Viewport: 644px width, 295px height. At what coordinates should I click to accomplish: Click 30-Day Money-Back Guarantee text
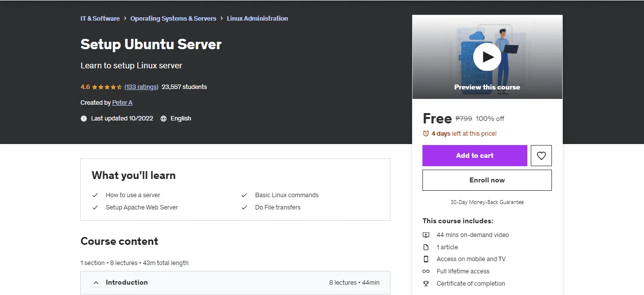(x=487, y=202)
